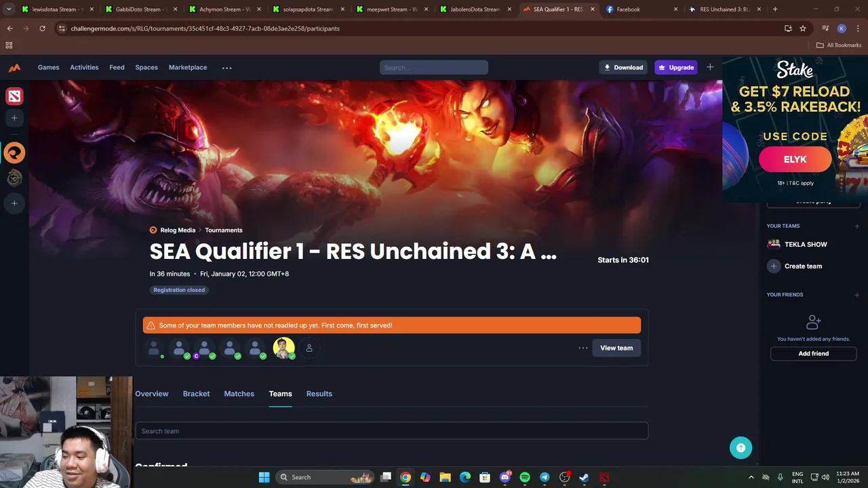This screenshot has width=868, height=488.
Task: Open Steam from the taskbar
Action: click(x=584, y=477)
